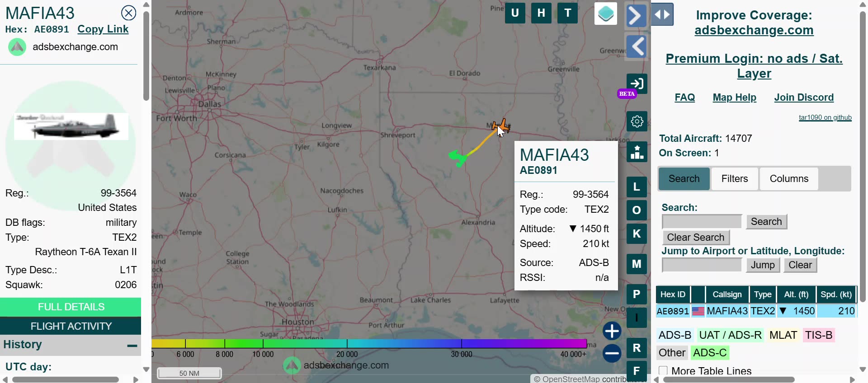Click the ADS-C legend label

[710, 353]
